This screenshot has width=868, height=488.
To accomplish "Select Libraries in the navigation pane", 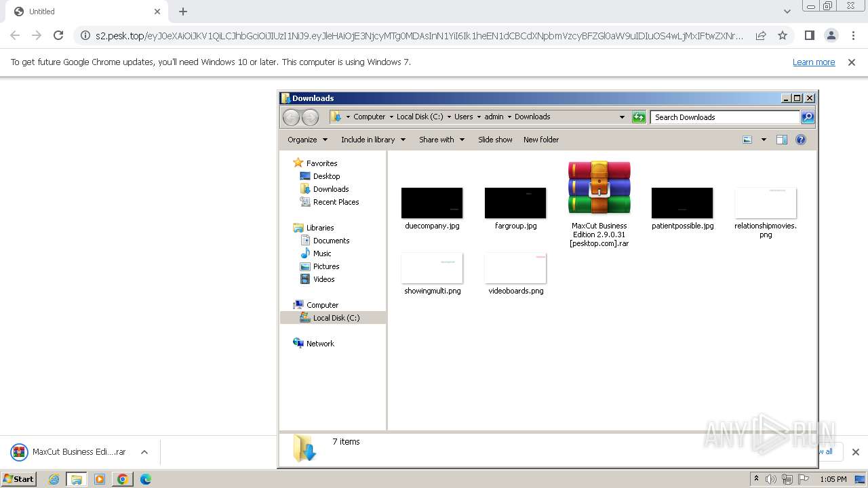I will coord(320,228).
